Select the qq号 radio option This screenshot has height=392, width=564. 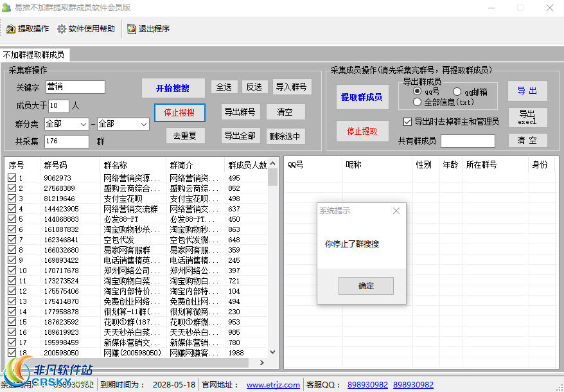pos(418,91)
